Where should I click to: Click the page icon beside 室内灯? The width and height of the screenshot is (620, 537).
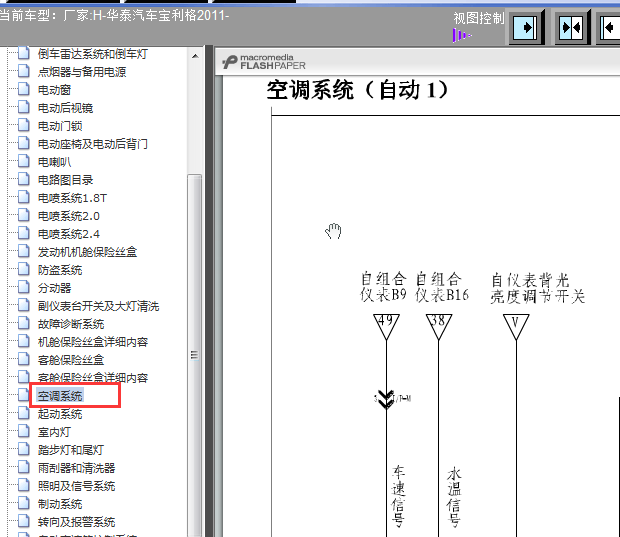click(x=23, y=431)
